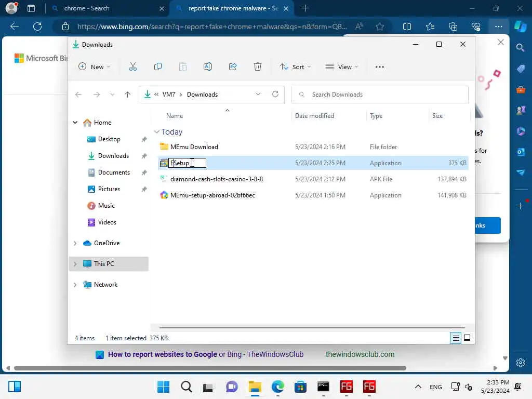This screenshot has height=399, width=532.
Task: Expand the OneDrive tree node
Action: pyautogui.click(x=75, y=243)
